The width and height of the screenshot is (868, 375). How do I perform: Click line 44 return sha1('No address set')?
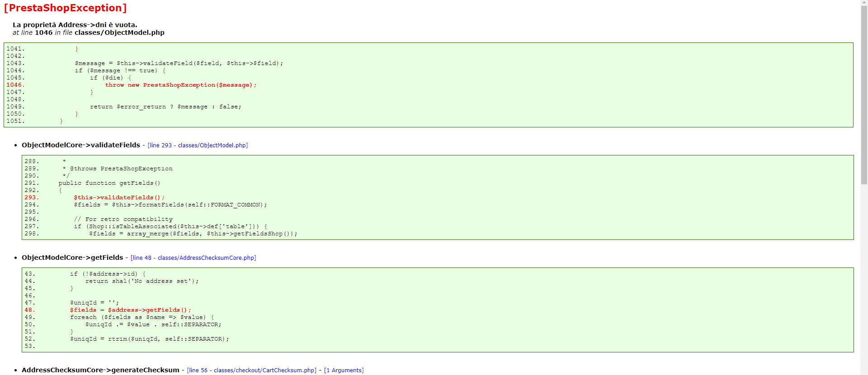(142, 281)
